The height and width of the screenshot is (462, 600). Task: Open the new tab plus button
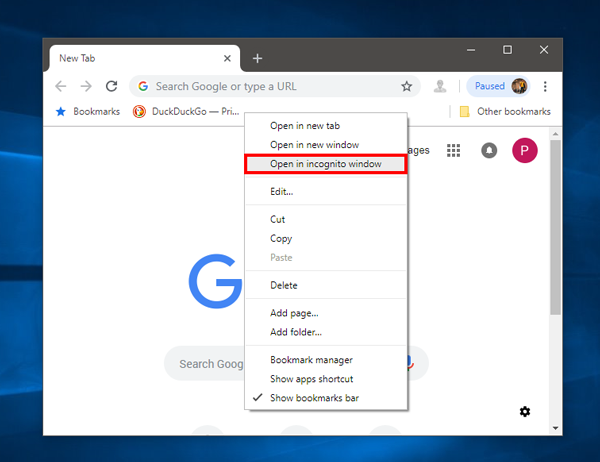click(257, 58)
